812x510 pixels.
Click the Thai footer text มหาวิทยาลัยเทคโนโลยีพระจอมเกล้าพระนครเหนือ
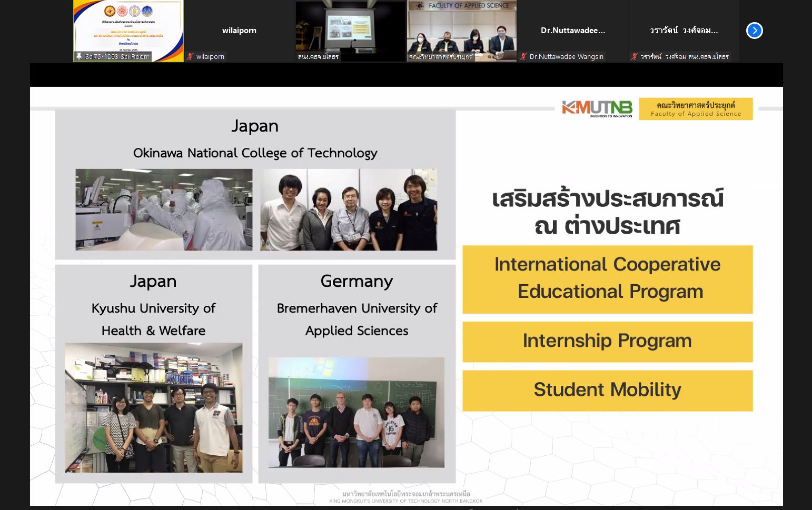[x=406, y=494]
